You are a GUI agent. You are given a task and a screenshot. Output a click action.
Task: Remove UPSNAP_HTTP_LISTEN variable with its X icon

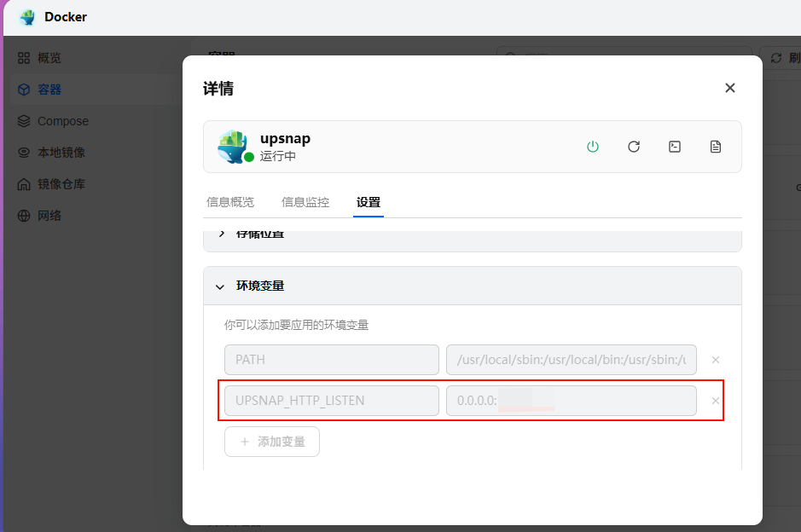coord(716,401)
